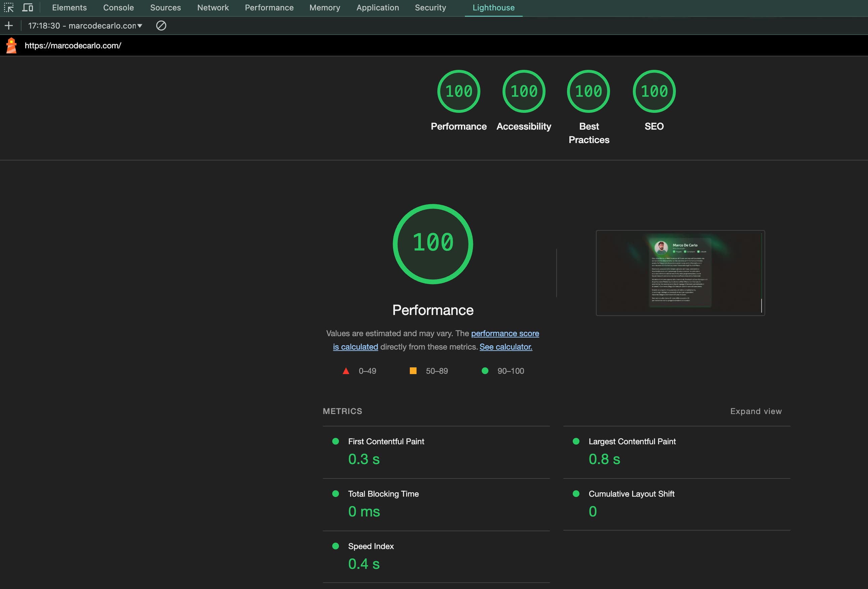Image resolution: width=868 pixels, height=589 pixels.
Task: Click the new audit plus icon
Action: click(9, 26)
